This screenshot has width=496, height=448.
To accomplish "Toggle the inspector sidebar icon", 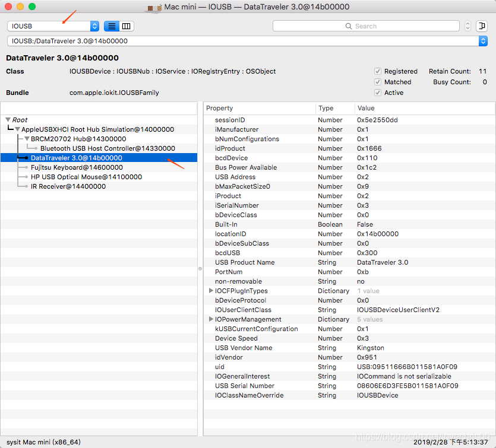I will pyautogui.click(x=482, y=26).
